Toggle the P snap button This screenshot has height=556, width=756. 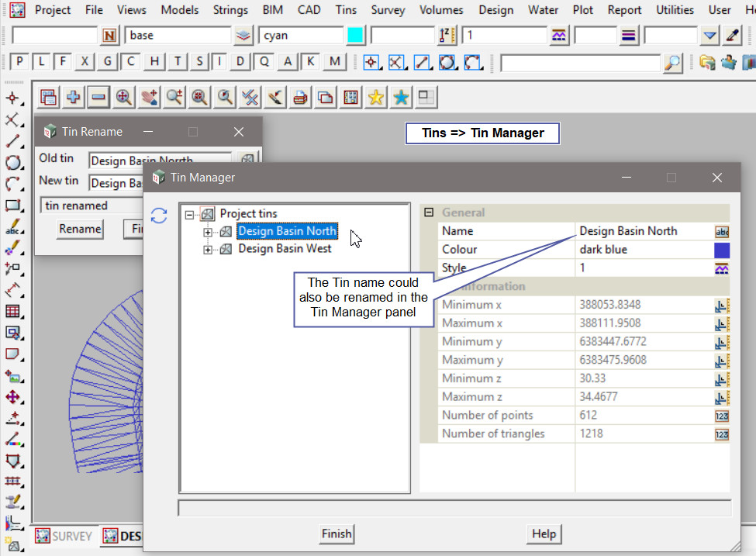[x=19, y=62]
